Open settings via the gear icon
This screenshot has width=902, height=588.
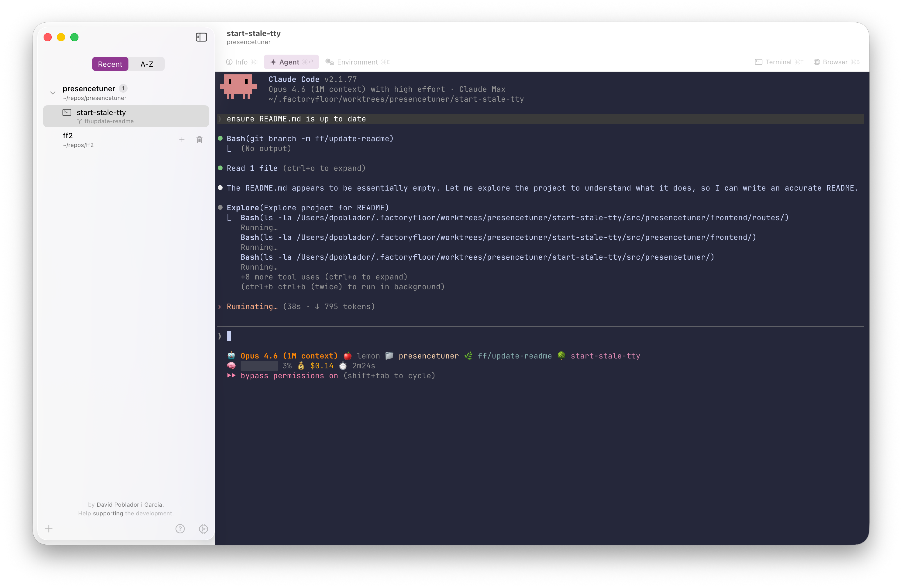pyautogui.click(x=203, y=529)
